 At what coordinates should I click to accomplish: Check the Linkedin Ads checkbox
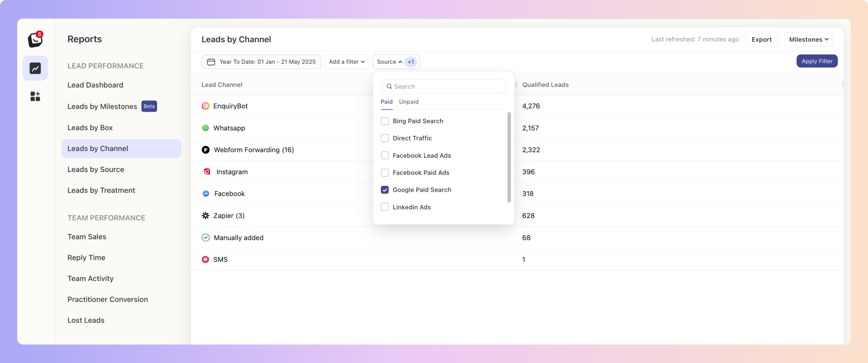click(x=385, y=207)
